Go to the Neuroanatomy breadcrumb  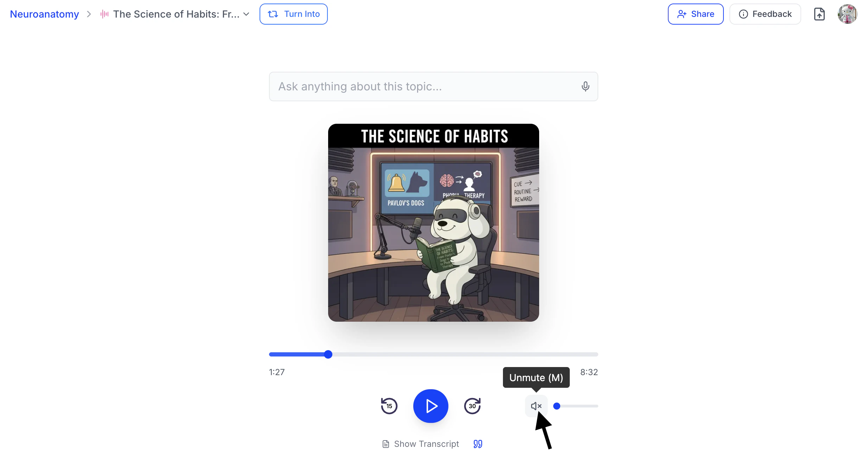44,14
